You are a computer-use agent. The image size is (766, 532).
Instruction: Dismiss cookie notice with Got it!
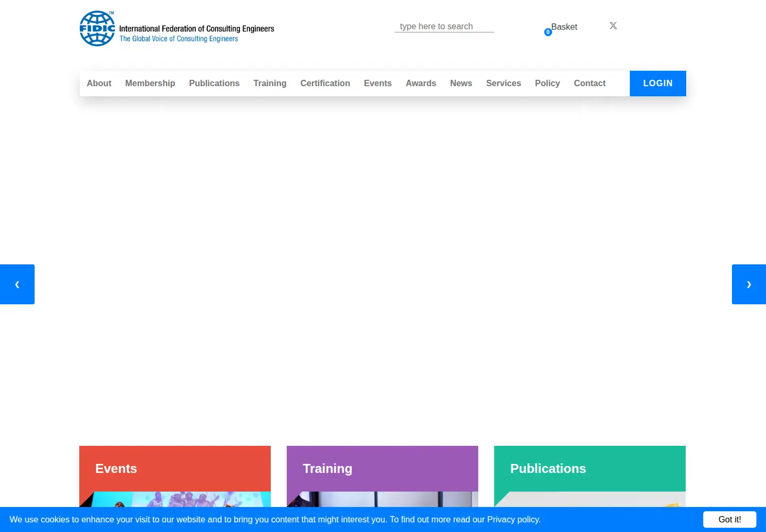730,519
